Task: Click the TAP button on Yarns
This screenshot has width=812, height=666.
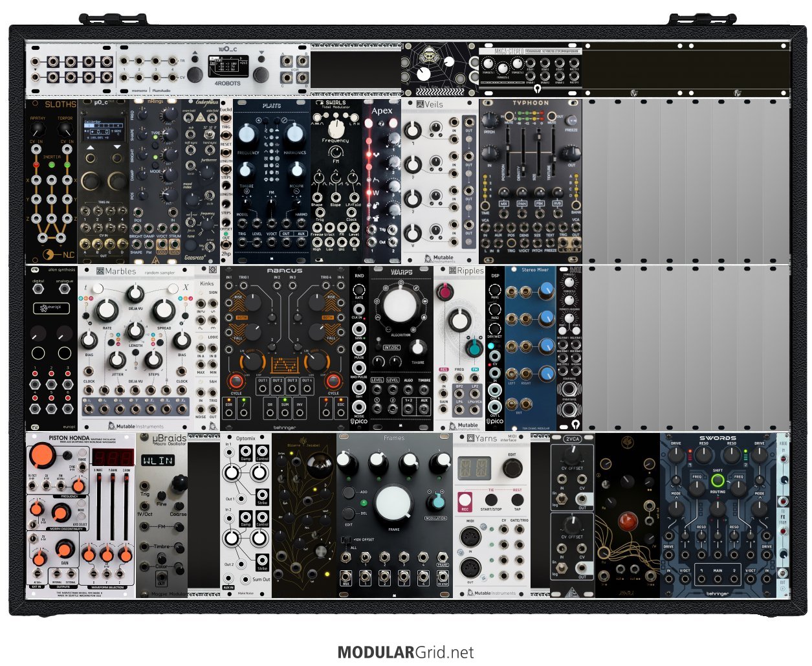Action: click(x=517, y=499)
